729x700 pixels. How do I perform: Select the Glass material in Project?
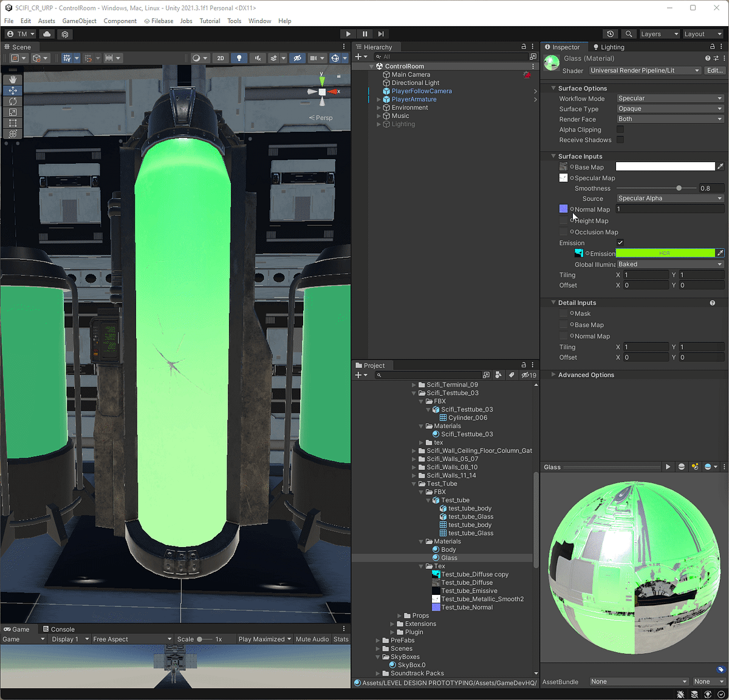click(x=449, y=558)
